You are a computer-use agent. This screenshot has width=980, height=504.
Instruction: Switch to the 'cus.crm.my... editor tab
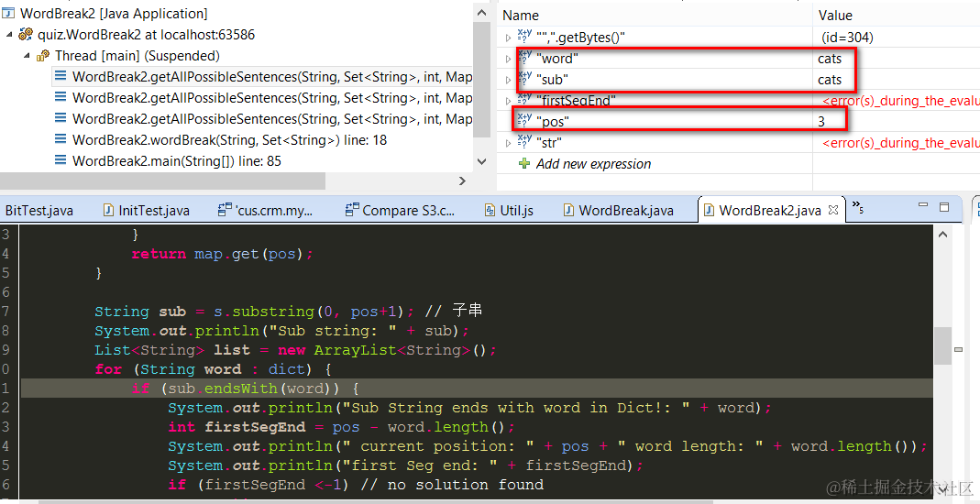265,211
